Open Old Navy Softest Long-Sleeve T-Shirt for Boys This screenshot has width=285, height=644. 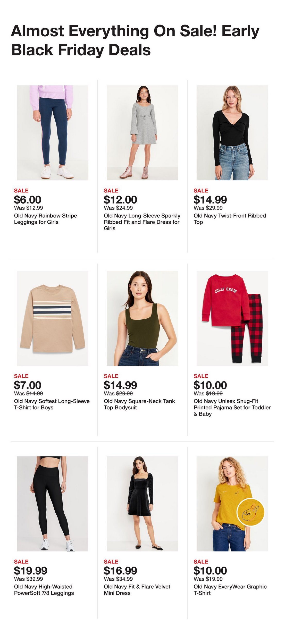click(x=52, y=404)
